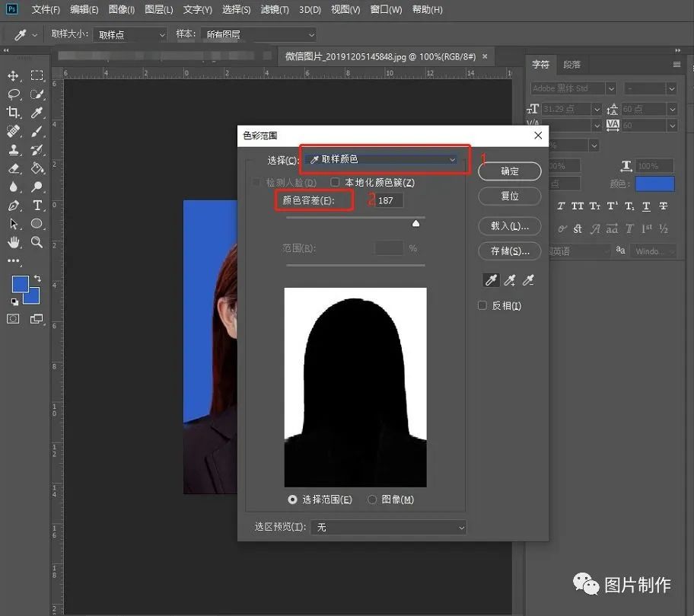694x616 pixels.
Task: Click the 颜色容差 slider handle
Action: coord(415,223)
